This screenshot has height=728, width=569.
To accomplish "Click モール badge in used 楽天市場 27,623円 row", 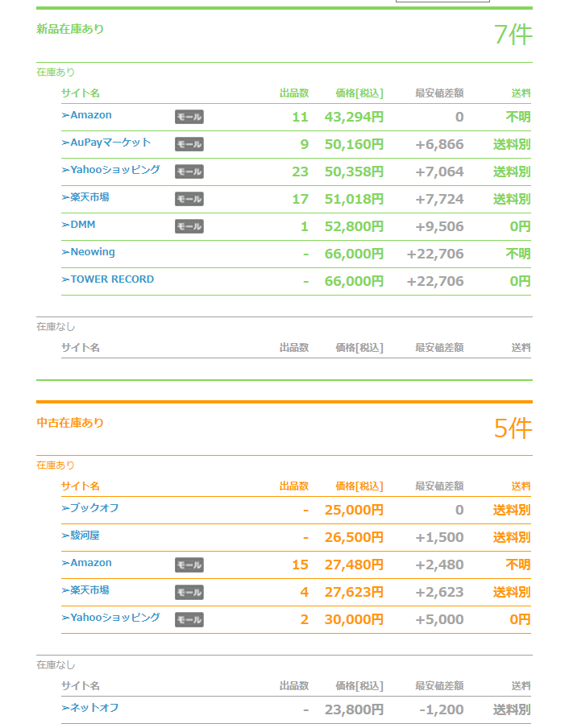I will [189, 593].
